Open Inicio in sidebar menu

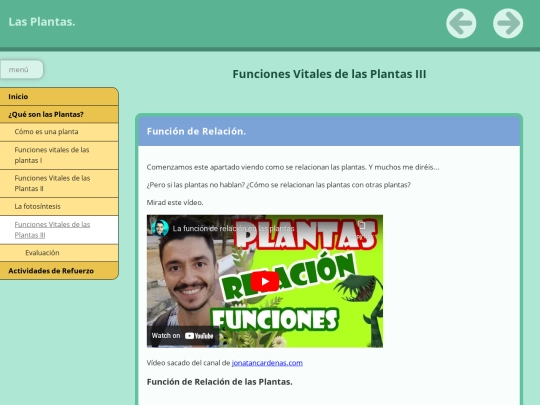tap(59, 96)
